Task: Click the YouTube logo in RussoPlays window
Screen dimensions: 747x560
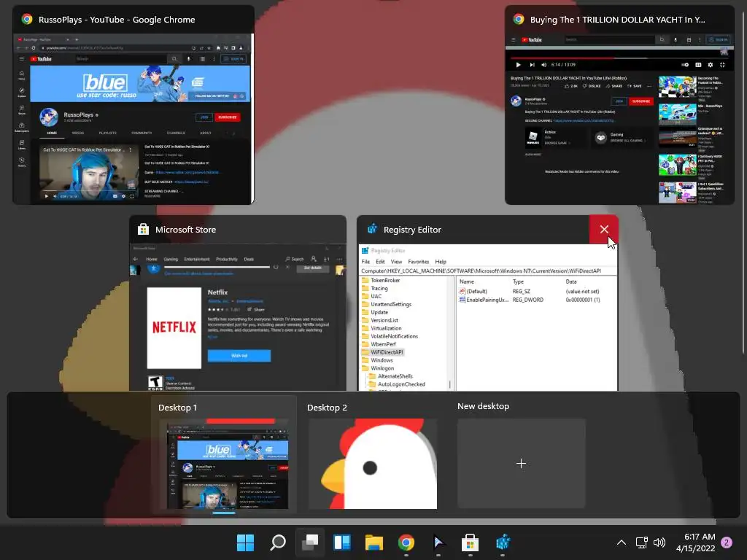Action: coord(42,59)
